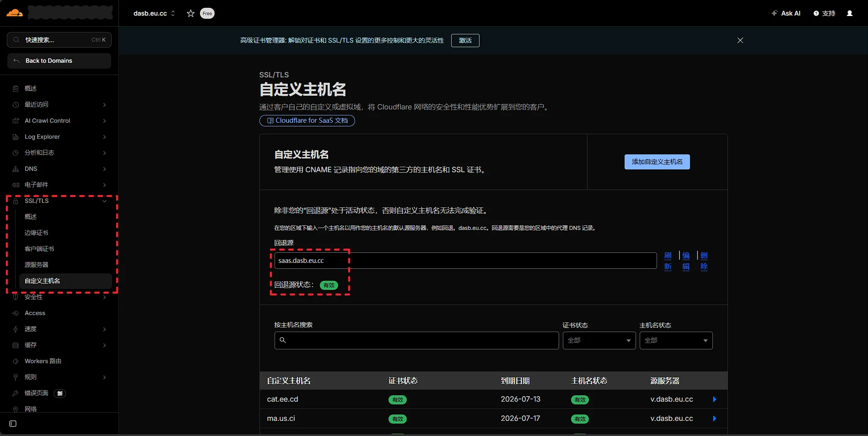Click the 删除 delete link
The height and width of the screenshot is (436, 868).
[x=704, y=261]
